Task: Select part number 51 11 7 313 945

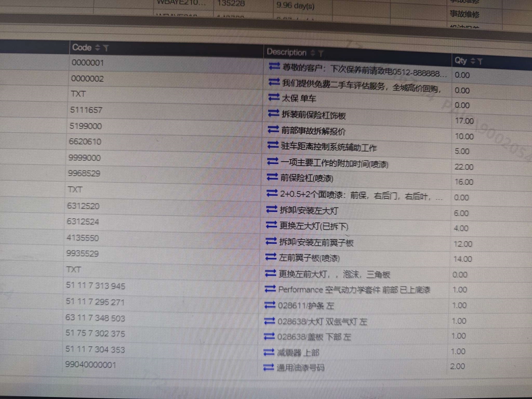Action: [96, 286]
